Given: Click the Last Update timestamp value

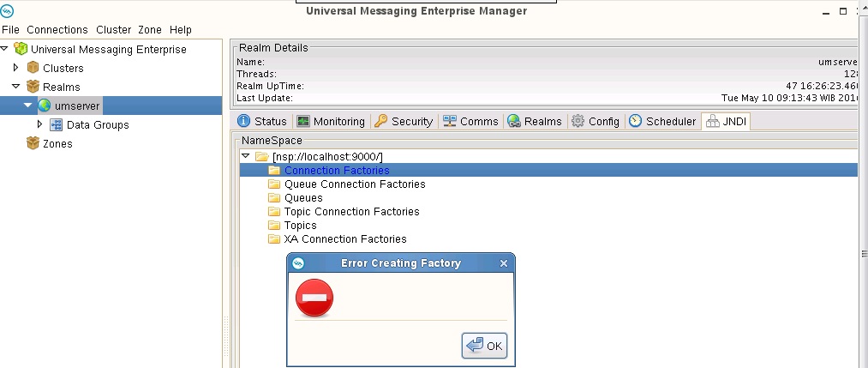Looking at the screenshot, I should 791,98.
